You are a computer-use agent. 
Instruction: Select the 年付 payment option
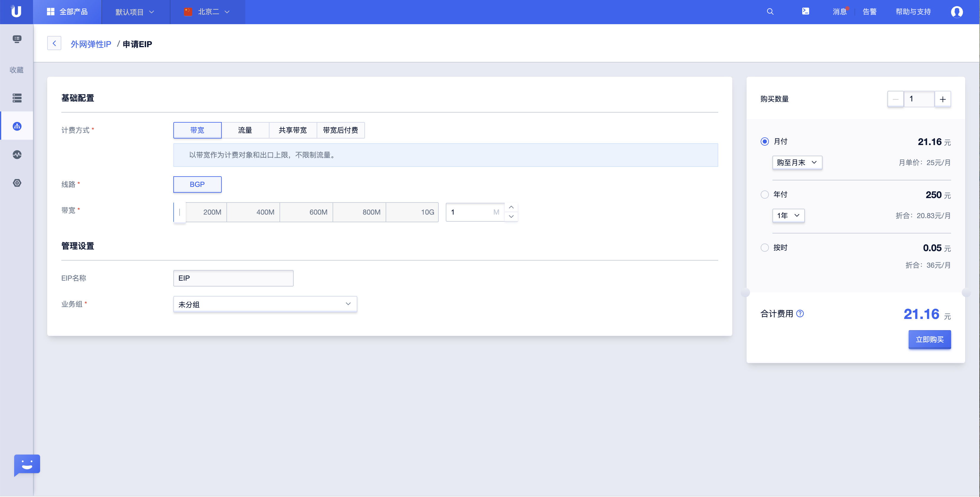[764, 195]
